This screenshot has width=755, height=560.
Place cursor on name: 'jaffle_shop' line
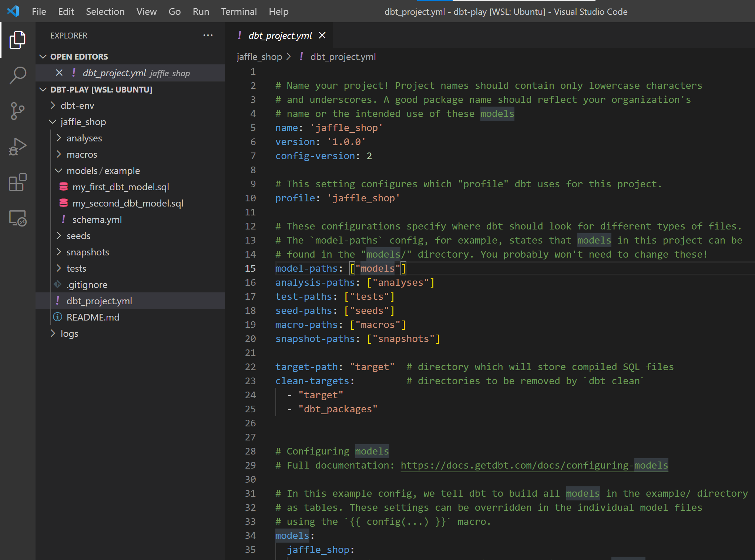[x=329, y=128]
